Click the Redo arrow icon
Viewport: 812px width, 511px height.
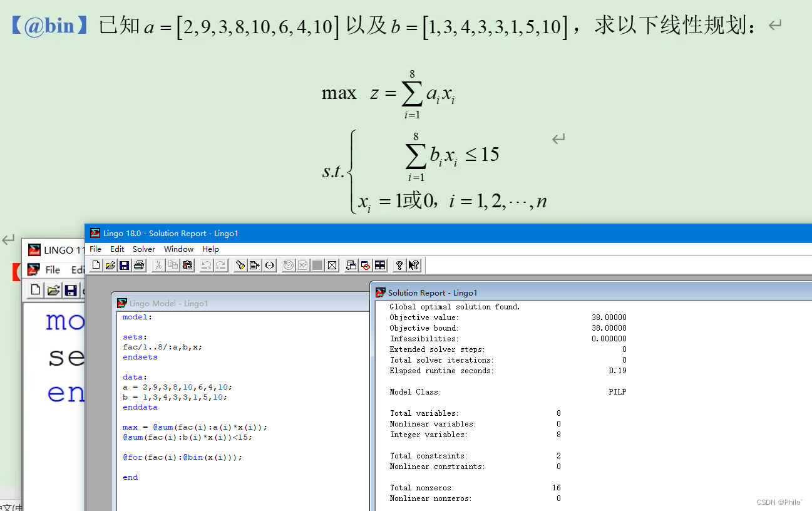tap(221, 266)
